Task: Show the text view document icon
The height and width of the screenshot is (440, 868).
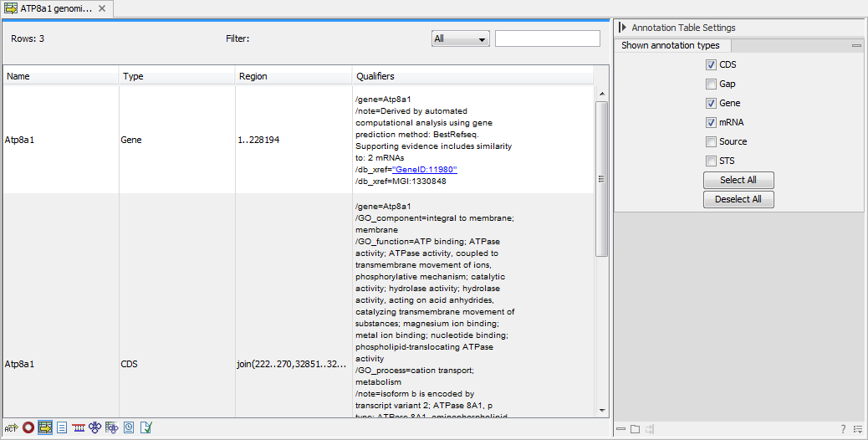Action: pos(62,427)
